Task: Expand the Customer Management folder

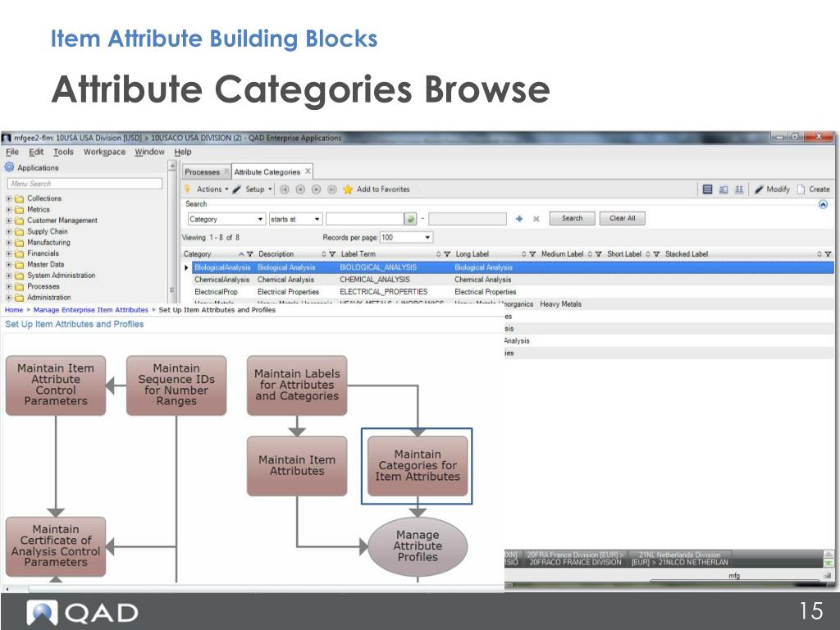Action: point(8,220)
